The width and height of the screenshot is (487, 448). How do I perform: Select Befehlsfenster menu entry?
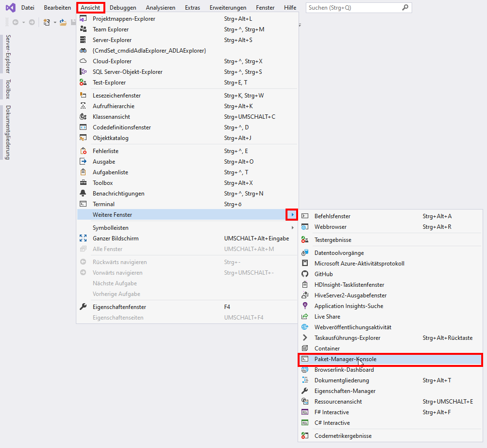[x=390, y=216]
